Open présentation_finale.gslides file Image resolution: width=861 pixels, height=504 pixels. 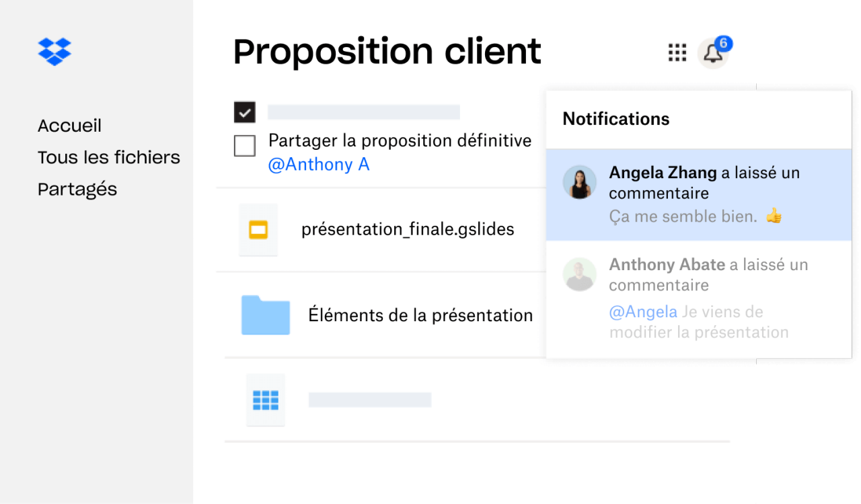[408, 230]
